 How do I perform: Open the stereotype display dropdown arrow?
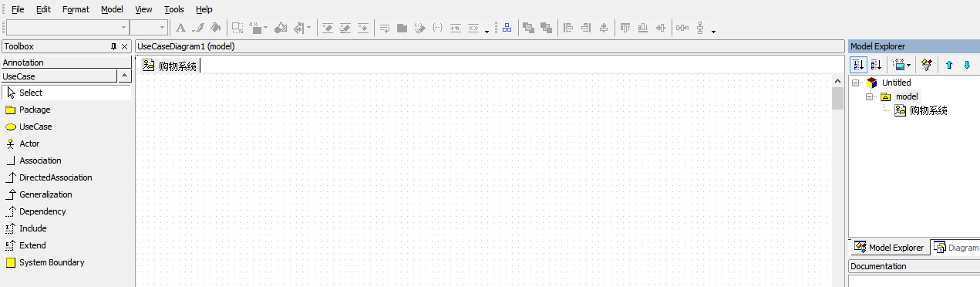tap(266, 28)
